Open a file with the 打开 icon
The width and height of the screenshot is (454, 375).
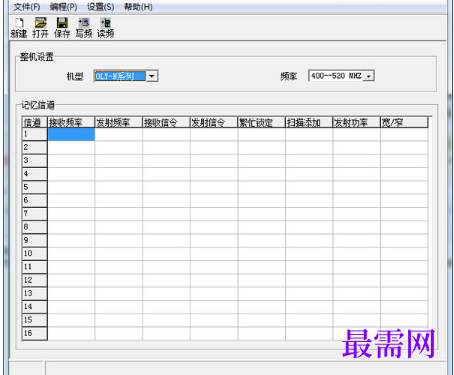pos(40,28)
